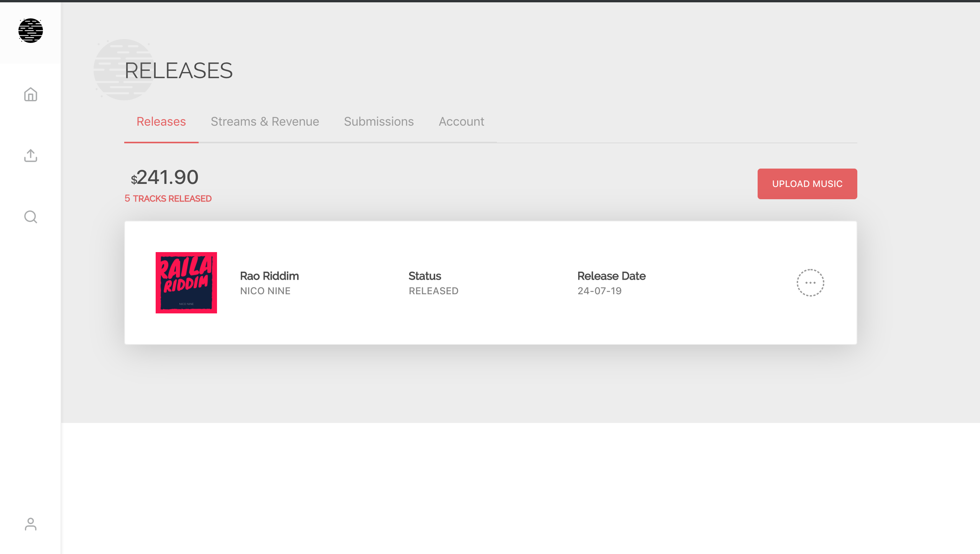980x554 pixels.
Task: Open search via the magnifier icon
Action: point(31,217)
